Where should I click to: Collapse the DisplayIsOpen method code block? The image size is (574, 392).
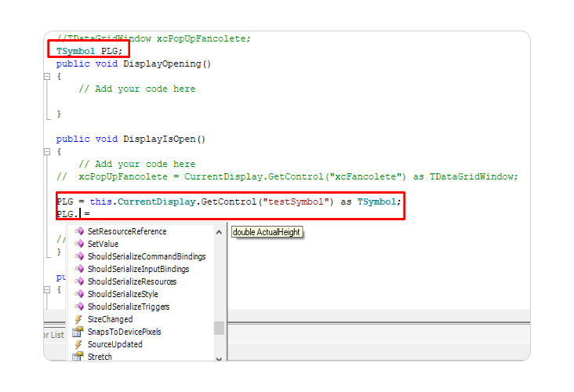click(x=49, y=152)
